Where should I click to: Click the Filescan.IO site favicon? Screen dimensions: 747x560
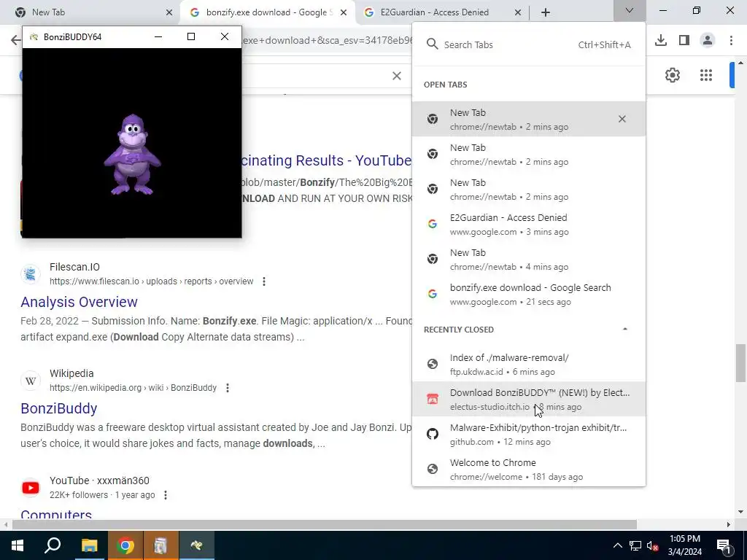tap(31, 274)
